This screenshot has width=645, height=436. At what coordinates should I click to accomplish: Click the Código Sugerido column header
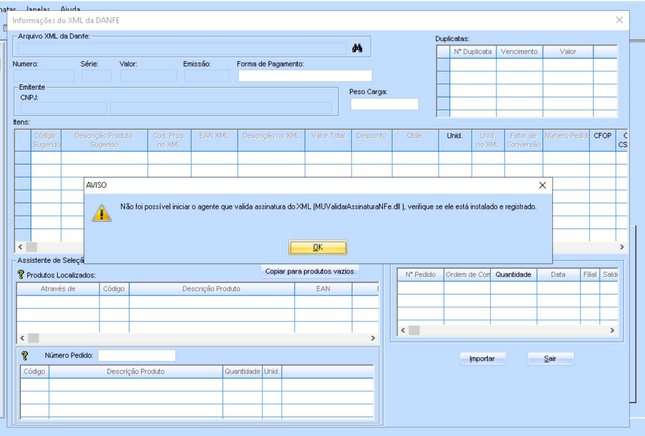(x=46, y=140)
